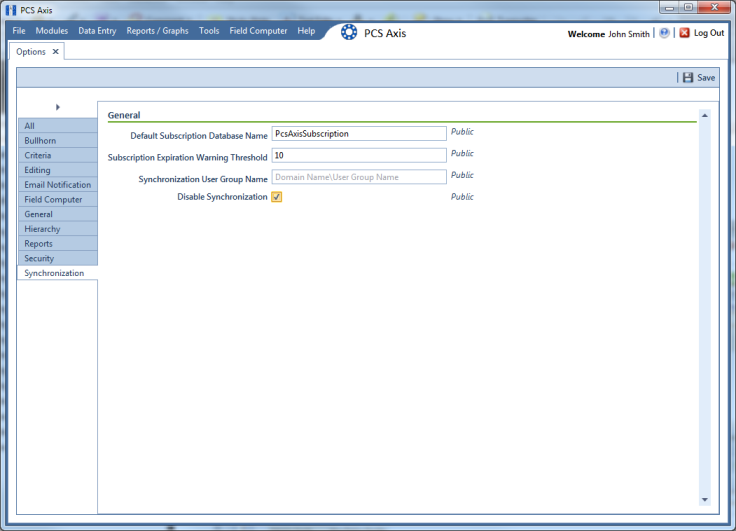Open the Modules menu
Viewport: 736px width, 531px height.
coord(52,31)
